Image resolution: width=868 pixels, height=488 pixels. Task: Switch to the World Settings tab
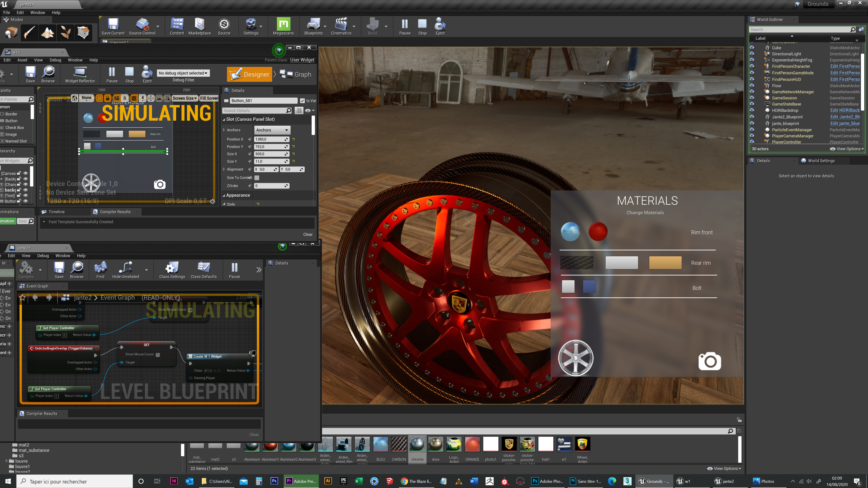821,161
